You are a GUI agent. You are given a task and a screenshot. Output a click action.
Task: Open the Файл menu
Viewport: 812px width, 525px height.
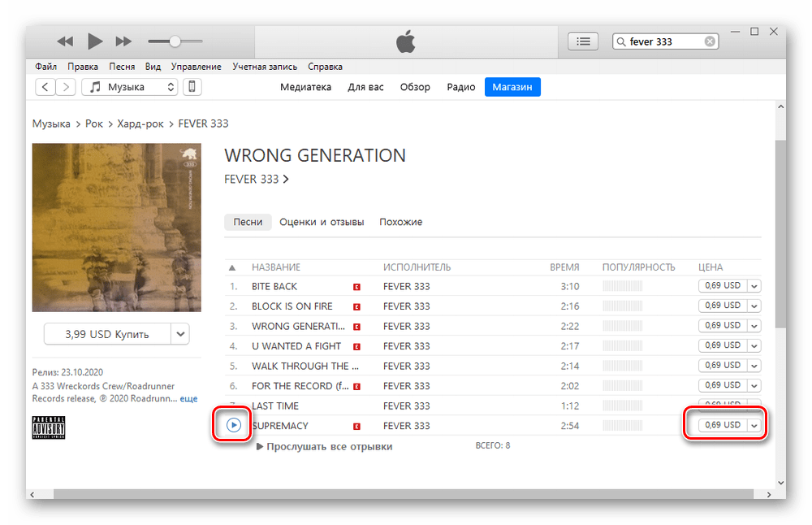46,67
